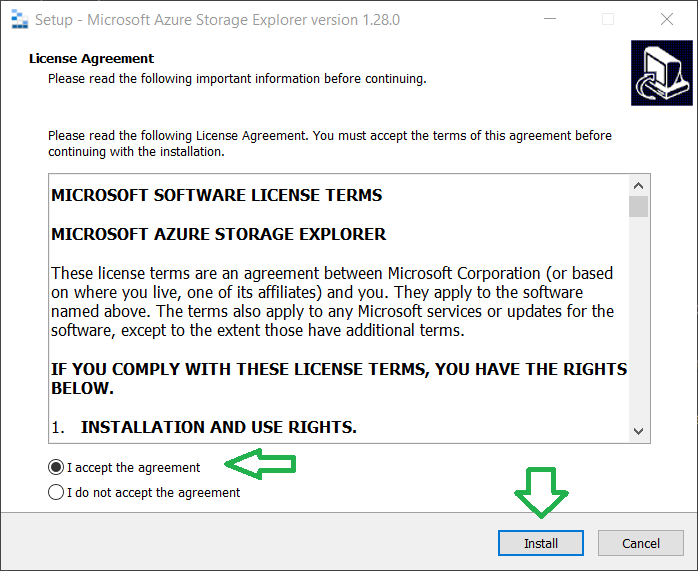This screenshot has width=698, height=571.
Task: Click the 'License Agreement' page title
Action: [91, 58]
